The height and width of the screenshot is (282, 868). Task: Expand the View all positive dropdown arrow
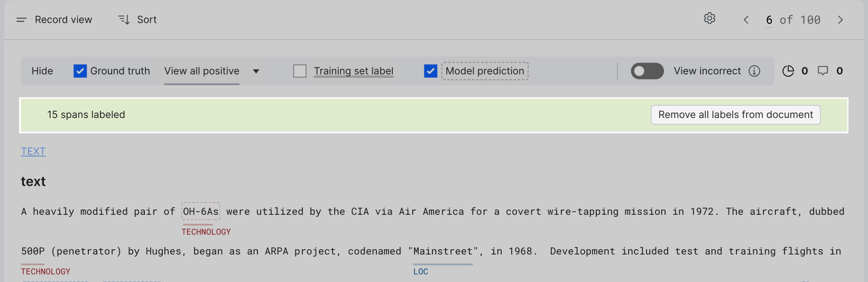(256, 71)
